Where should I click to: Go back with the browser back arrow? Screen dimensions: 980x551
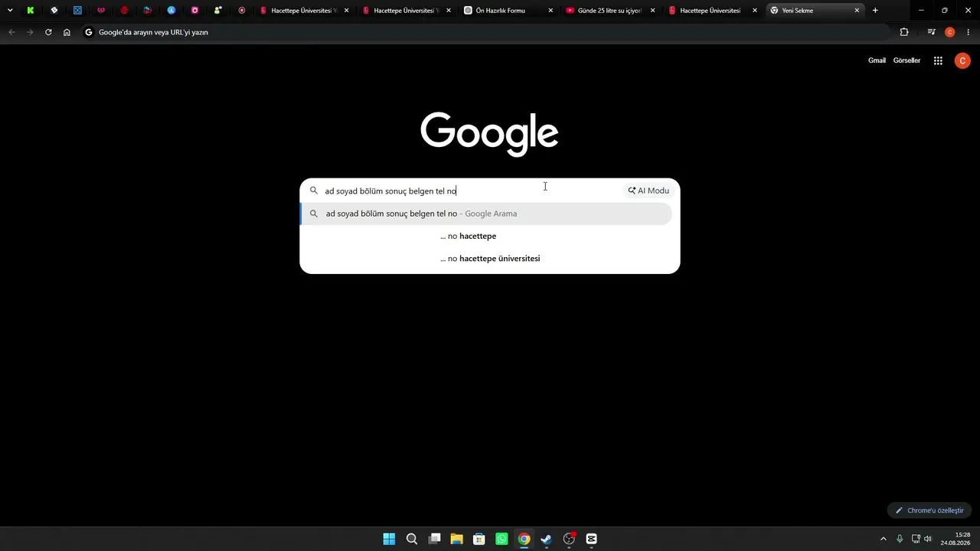click(x=11, y=32)
